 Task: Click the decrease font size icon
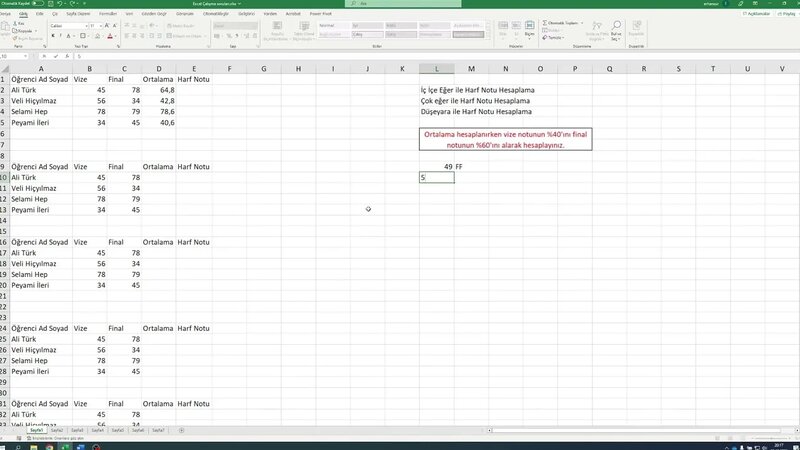[115, 26]
